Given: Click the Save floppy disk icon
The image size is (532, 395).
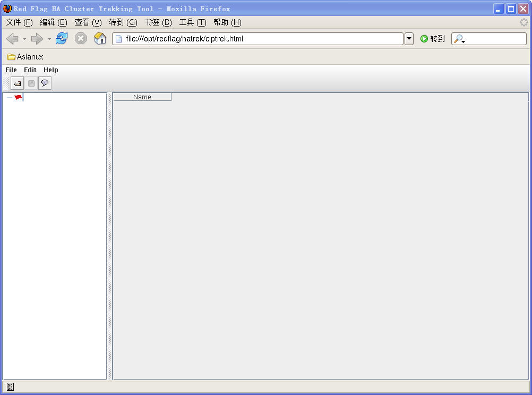Looking at the screenshot, I should point(31,83).
